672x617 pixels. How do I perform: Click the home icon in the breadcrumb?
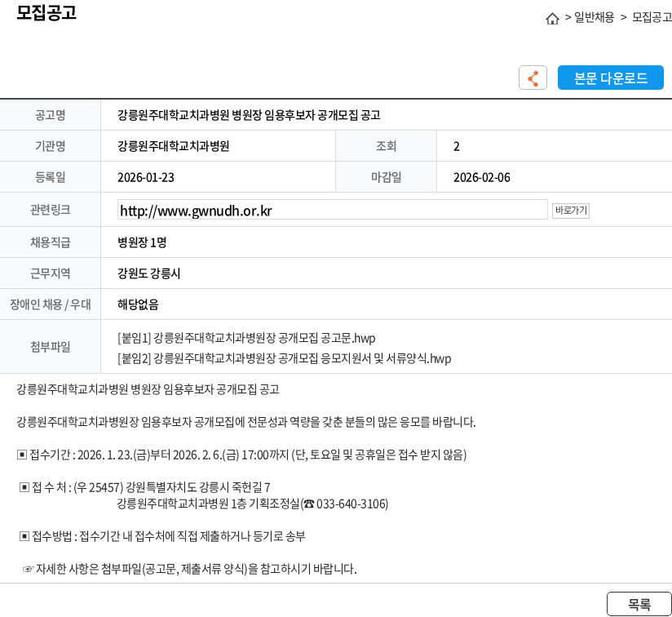pos(552,19)
